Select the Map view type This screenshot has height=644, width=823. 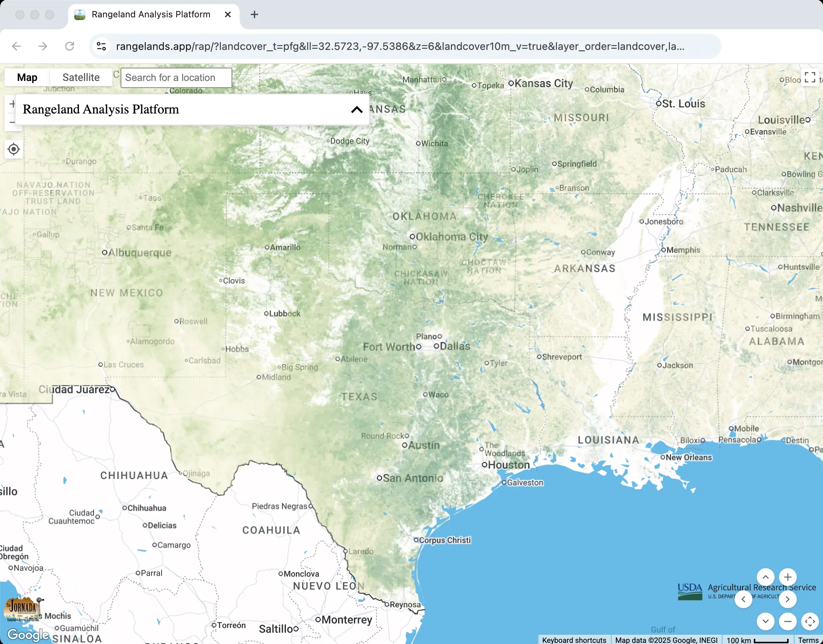pyautogui.click(x=27, y=77)
